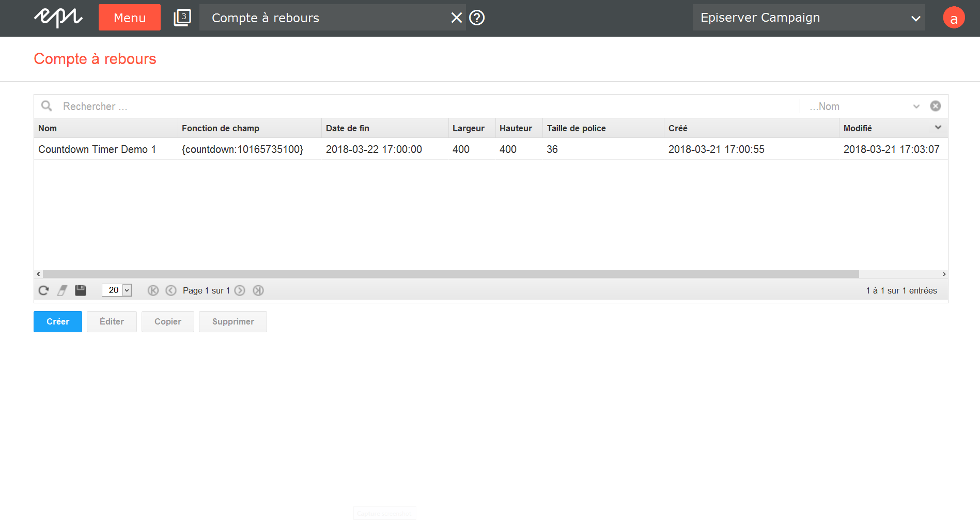Click the Créer button
This screenshot has width=980, height=525.
click(58, 321)
